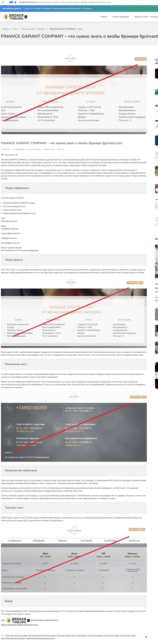Open the Главная menu item
The height and width of the screenshot is (644, 158).
point(104,17)
